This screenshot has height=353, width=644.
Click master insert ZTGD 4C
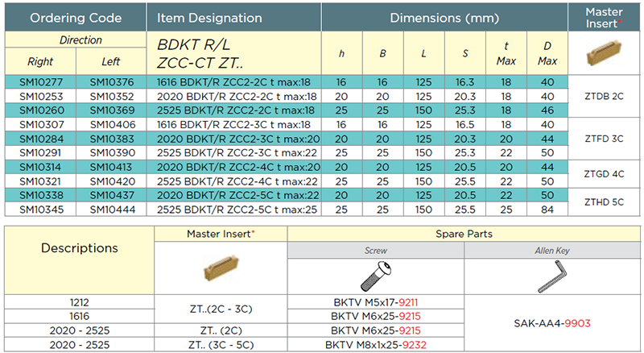(x=604, y=174)
